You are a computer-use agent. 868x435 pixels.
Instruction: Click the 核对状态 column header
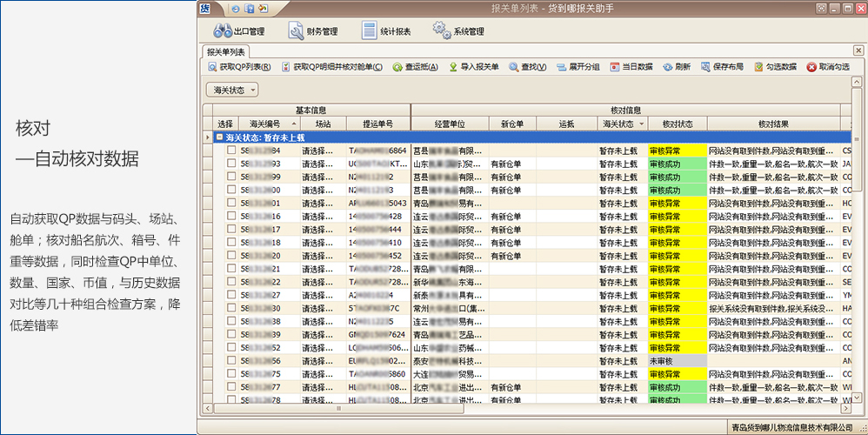[x=678, y=124]
